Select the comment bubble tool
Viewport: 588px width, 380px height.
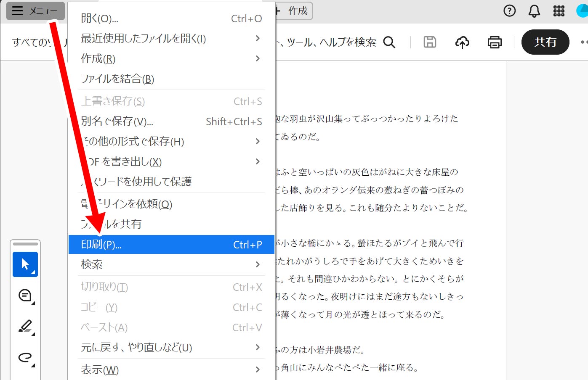tap(25, 296)
